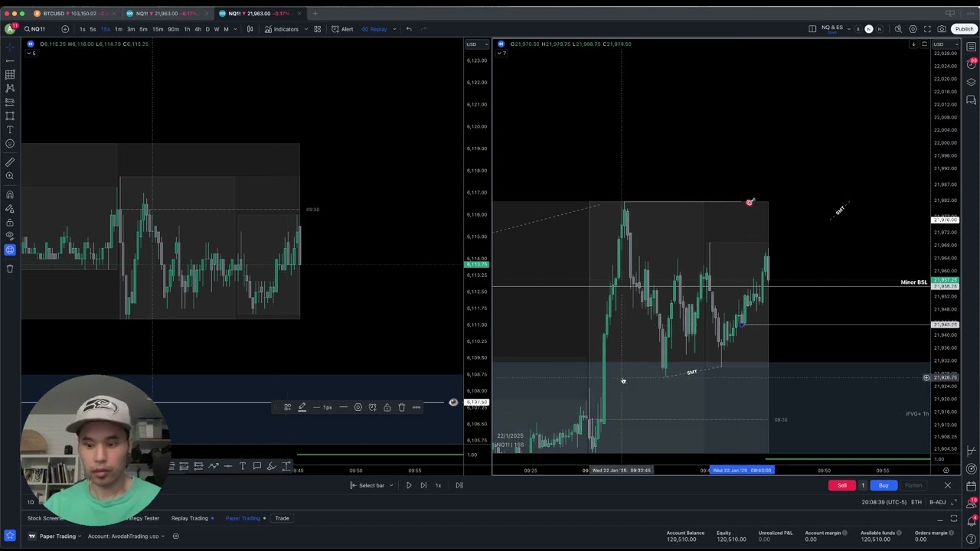This screenshot has height=551, width=980.
Task: Click the Buy button
Action: [x=884, y=485]
